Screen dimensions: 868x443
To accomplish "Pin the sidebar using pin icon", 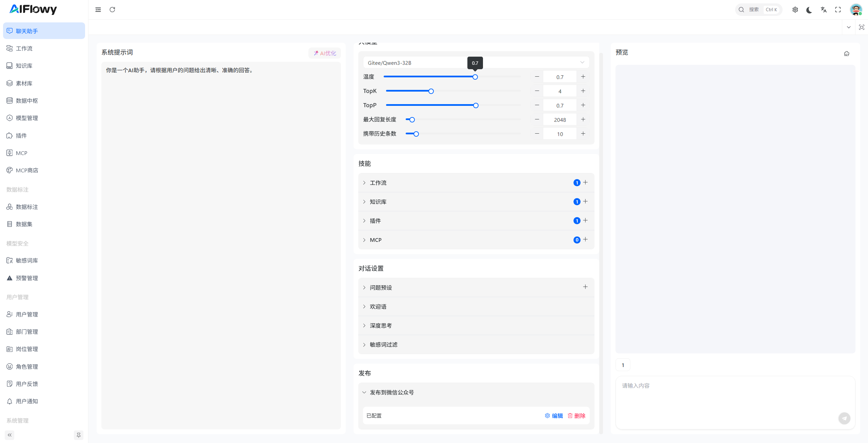I will pyautogui.click(x=79, y=435).
